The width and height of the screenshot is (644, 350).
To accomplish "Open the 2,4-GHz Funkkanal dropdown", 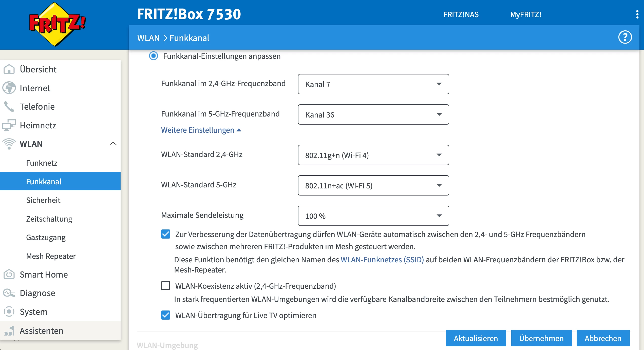I will (x=373, y=84).
